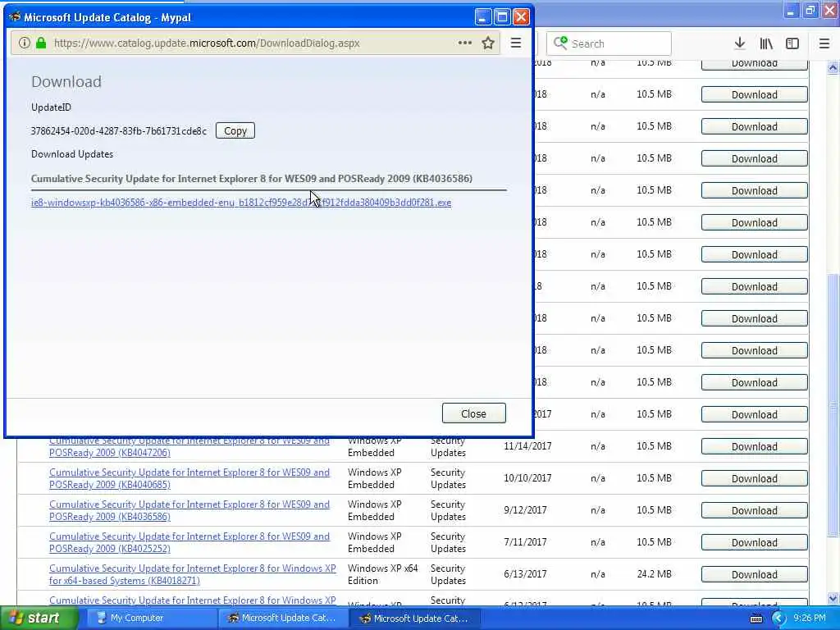
Task: Click the site information icon in dialog address bar
Action: point(24,43)
